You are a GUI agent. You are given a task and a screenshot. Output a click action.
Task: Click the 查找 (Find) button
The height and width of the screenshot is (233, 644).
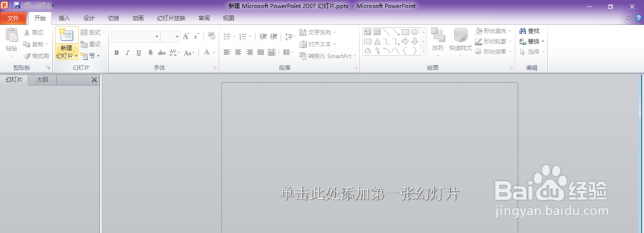530,31
